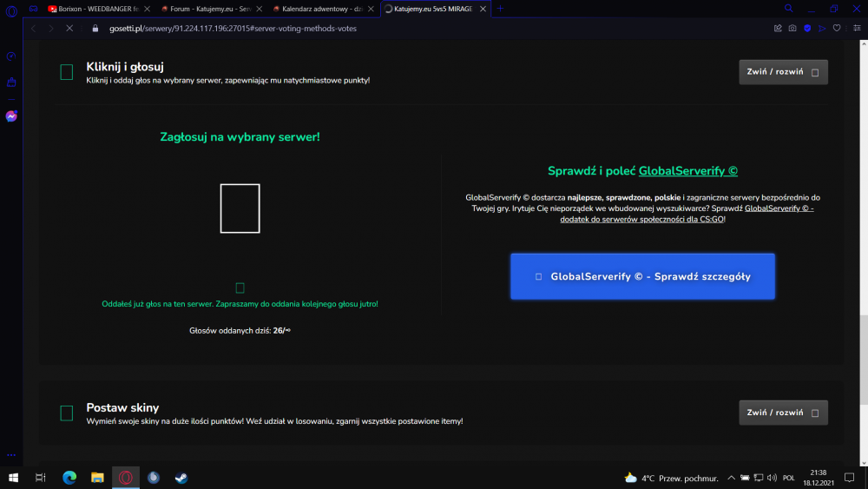Bookmark this page with heart icon
This screenshot has width=868, height=489.
tap(837, 29)
